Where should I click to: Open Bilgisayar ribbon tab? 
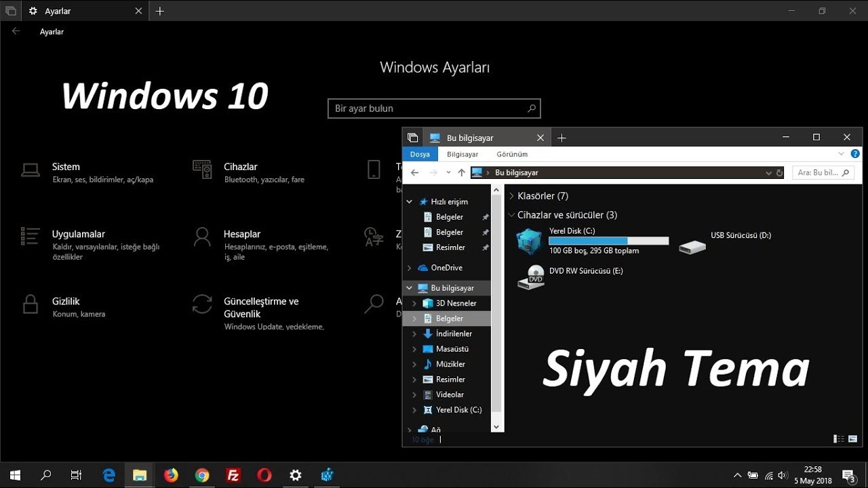pyautogui.click(x=462, y=155)
